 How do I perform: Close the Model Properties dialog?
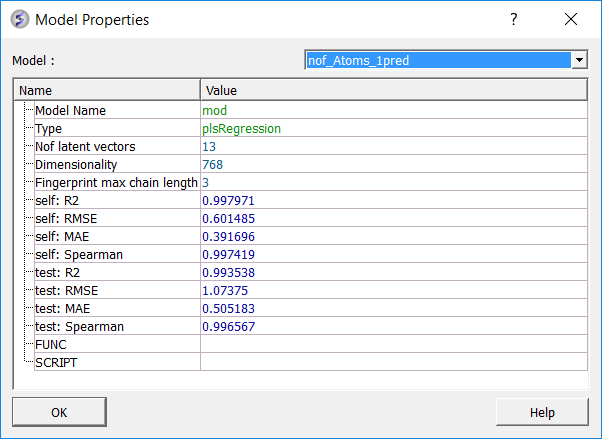[x=571, y=19]
